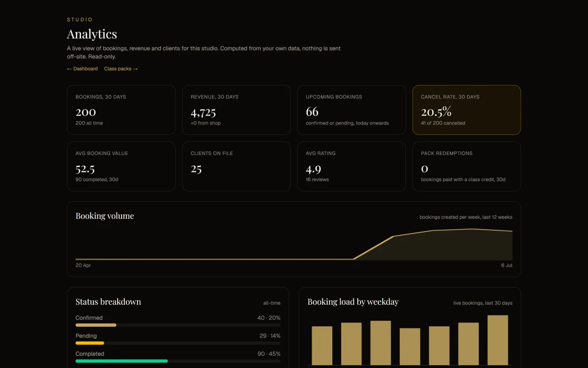This screenshot has width=588, height=368.
Task: Click the Pack redemptions card
Action: coord(466,166)
